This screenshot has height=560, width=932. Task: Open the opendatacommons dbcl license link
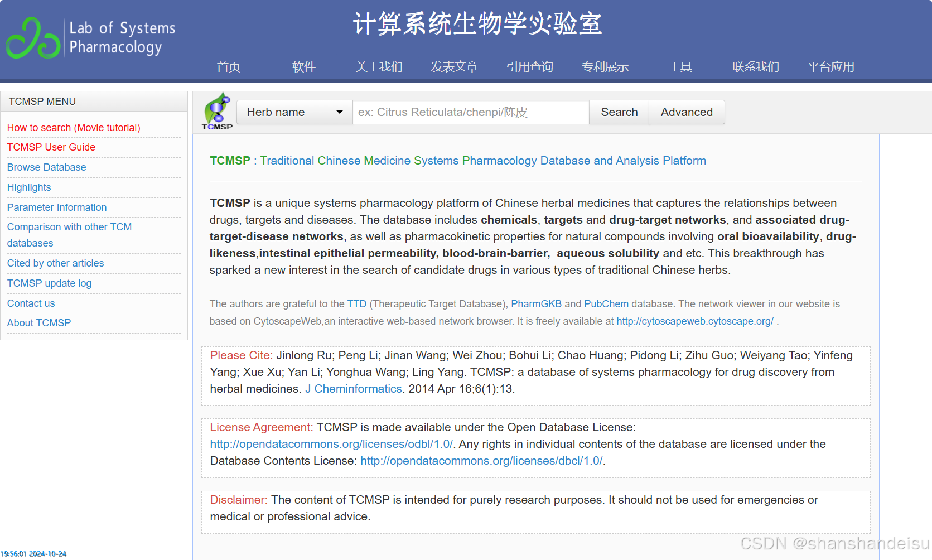(481, 461)
